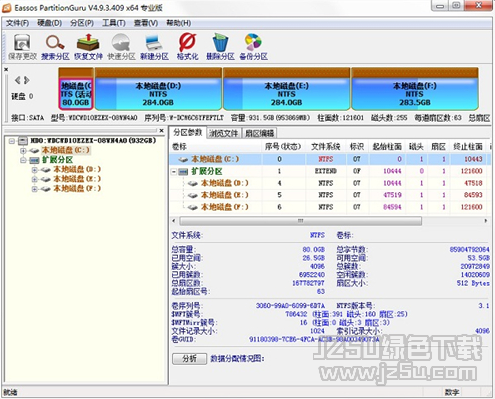This screenshot has width=495, height=399.
Task: Select extended partition table row
Action: pos(330,171)
